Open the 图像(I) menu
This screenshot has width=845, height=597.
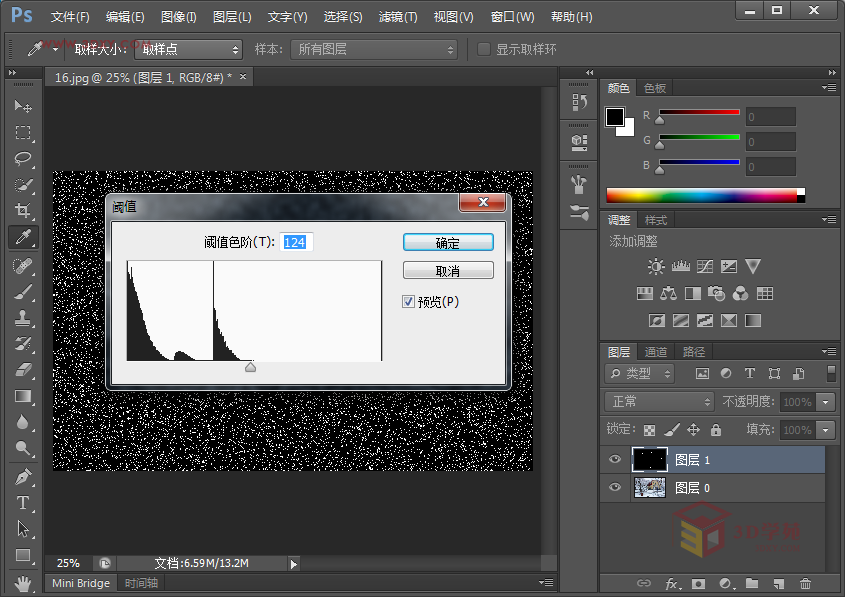[x=178, y=17]
